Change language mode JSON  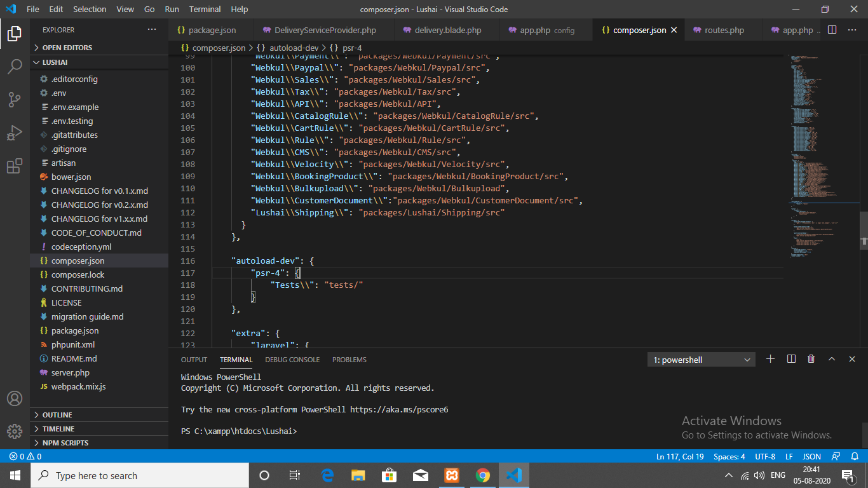[x=811, y=456]
